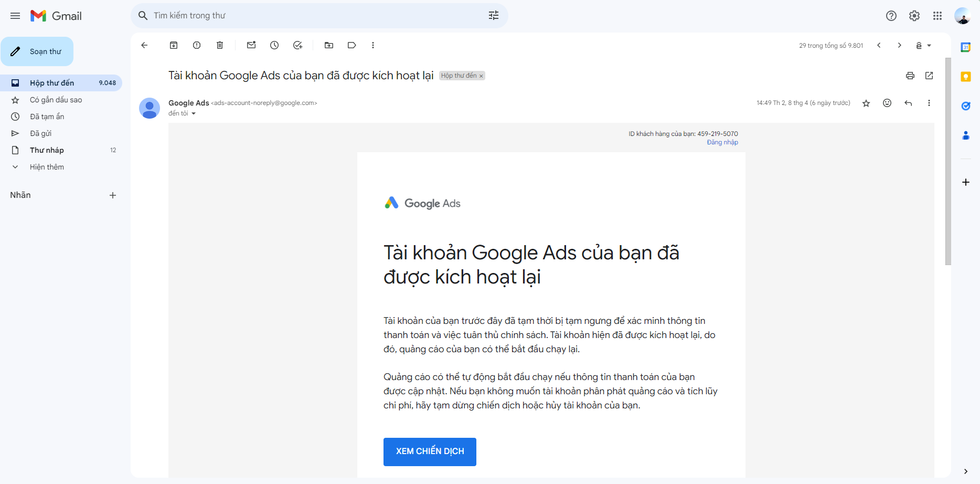Click the search magnifier icon
This screenshot has height=484, width=980.
[143, 16]
